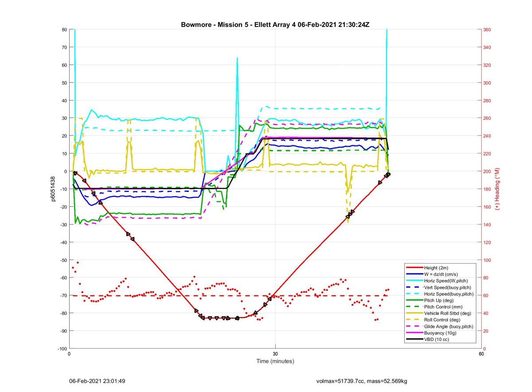The width and height of the screenshot is (532, 392).
Task: Click the 60 tick label on time axis
Action: [481, 353]
